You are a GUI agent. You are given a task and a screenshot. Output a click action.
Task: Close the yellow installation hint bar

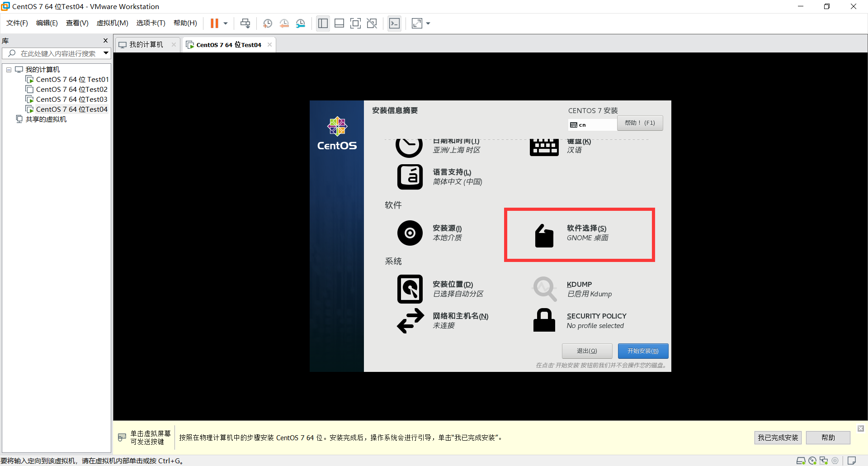pos(861,428)
